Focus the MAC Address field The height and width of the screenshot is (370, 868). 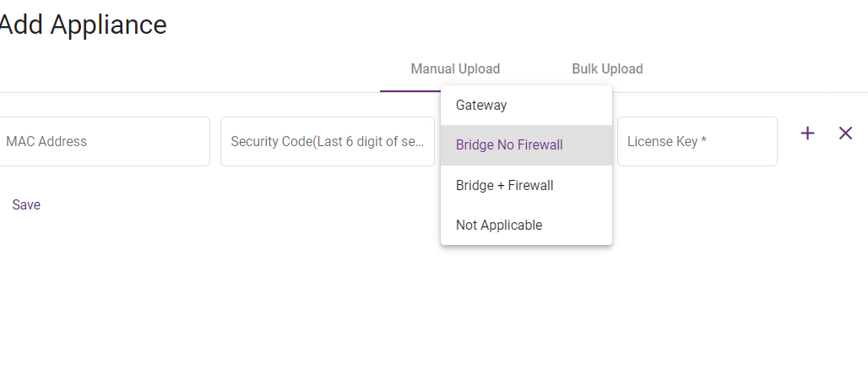[x=105, y=142]
